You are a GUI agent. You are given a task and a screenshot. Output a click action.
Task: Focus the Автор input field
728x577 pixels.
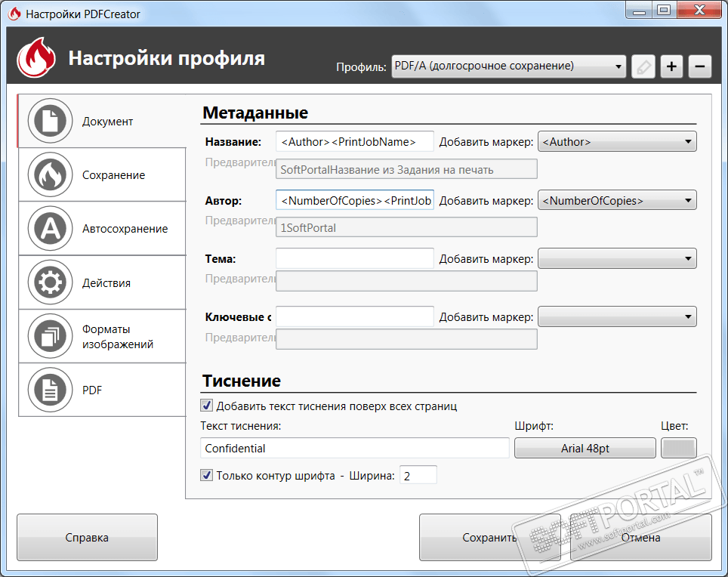355,200
